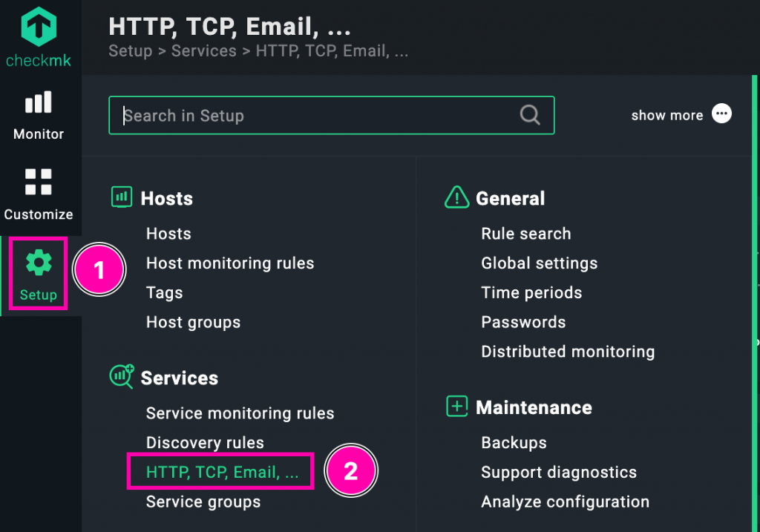The height and width of the screenshot is (532, 760).
Task: Click the Maintenance plus box icon
Action: [x=456, y=407]
